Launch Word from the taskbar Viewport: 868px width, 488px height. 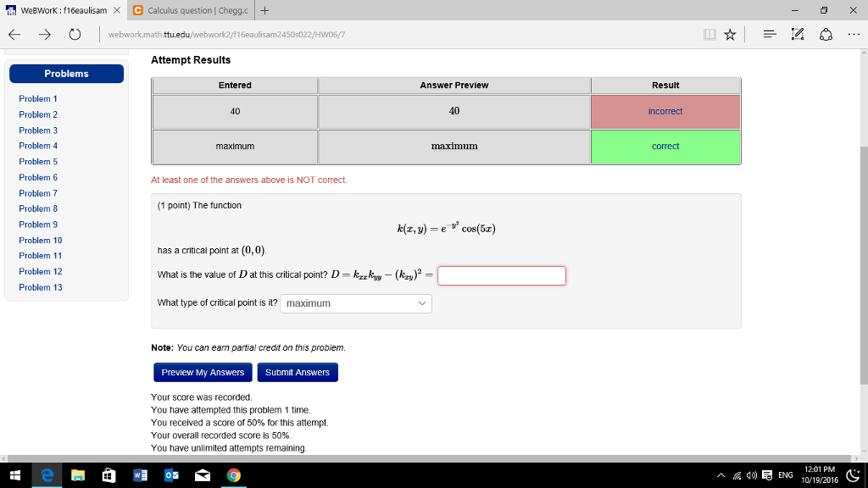coord(139,476)
